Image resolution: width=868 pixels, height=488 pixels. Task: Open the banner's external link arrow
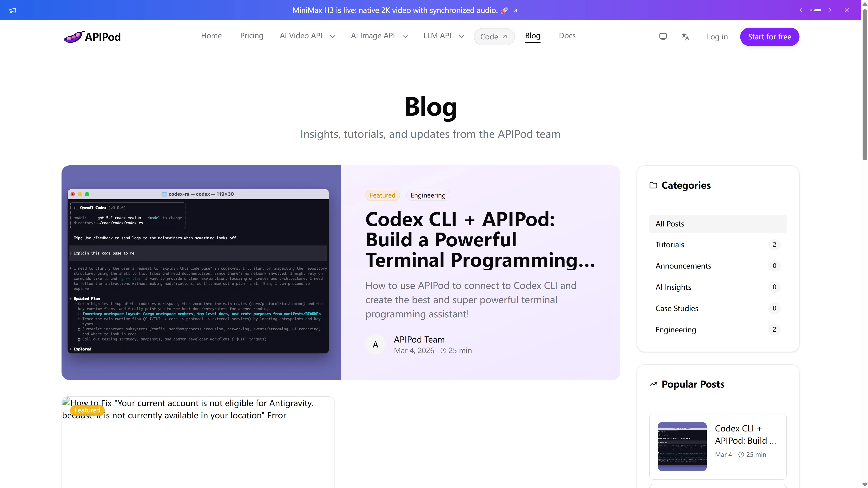click(515, 10)
